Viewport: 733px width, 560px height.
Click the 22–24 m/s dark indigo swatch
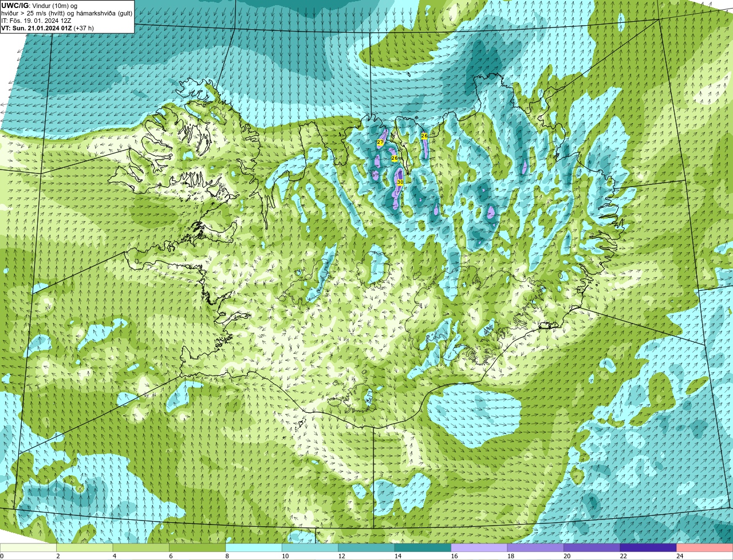(x=648, y=547)
